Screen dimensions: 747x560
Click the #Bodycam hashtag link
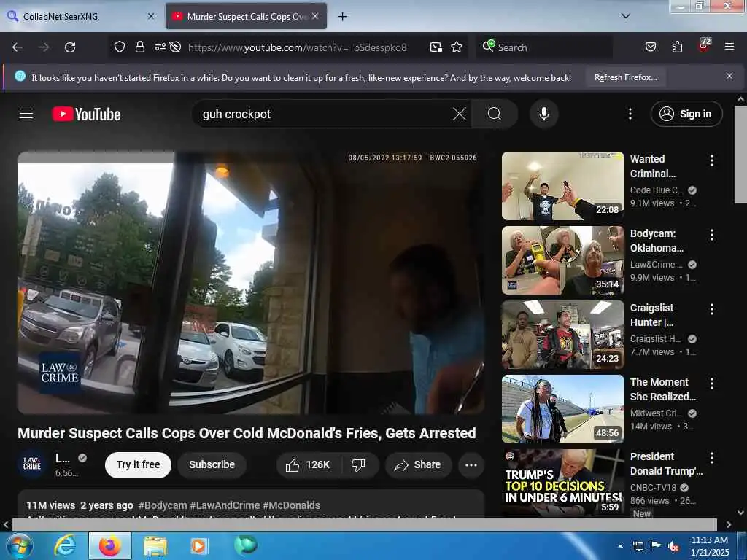click(x=163, y=505)
